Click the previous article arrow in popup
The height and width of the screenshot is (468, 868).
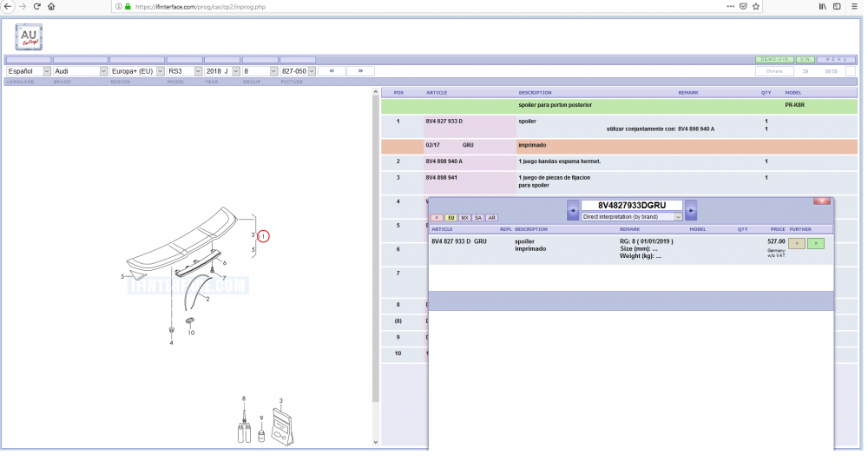pos(573,210)
